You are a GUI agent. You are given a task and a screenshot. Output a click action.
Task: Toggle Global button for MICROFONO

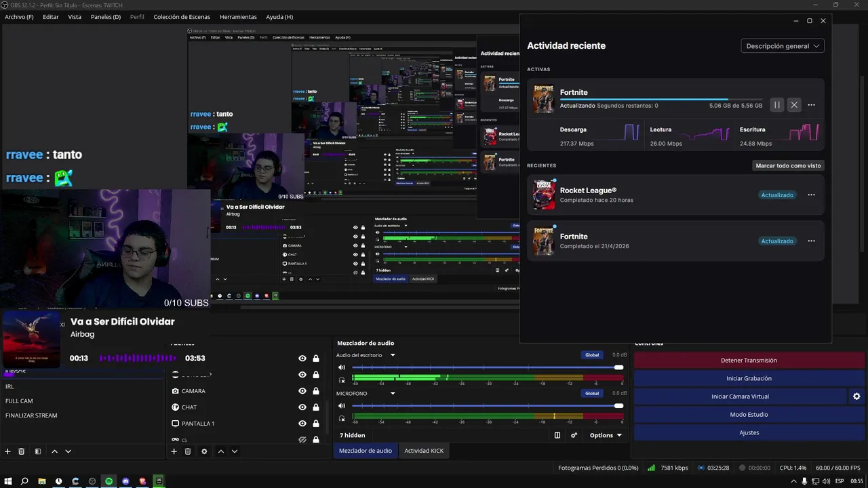[x=592, y=394]
